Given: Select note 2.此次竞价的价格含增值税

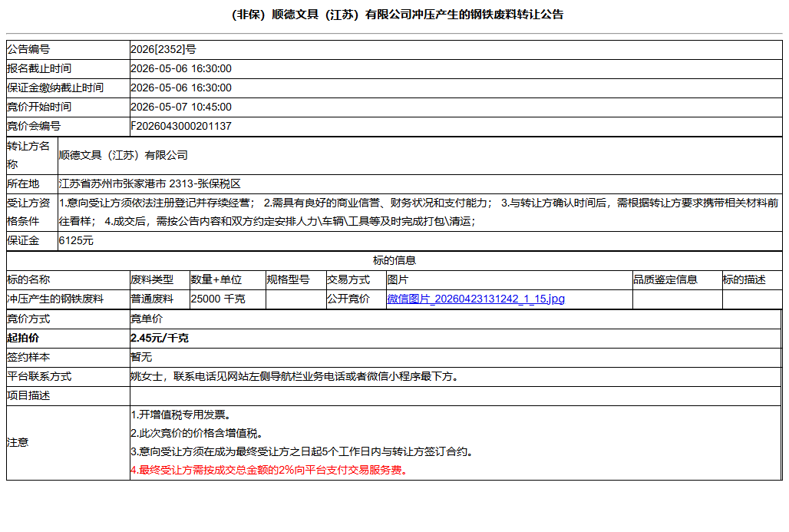Looking at the screenshot, I should [199, 433].
